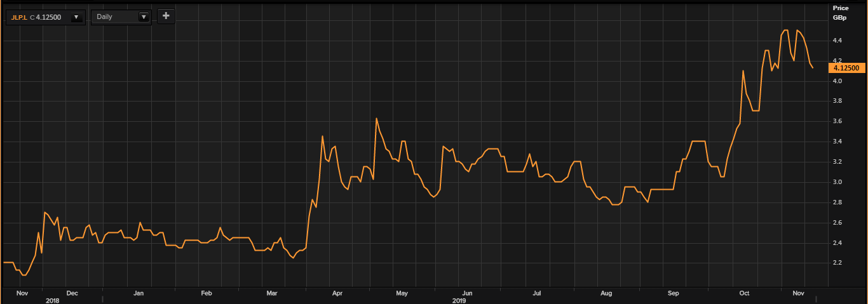Click the Mar month label

click(x=272, y=294)
